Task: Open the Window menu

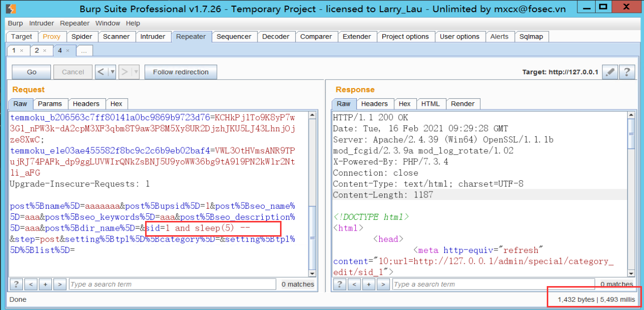Action: pyautogui.click(x=107, y=23)
